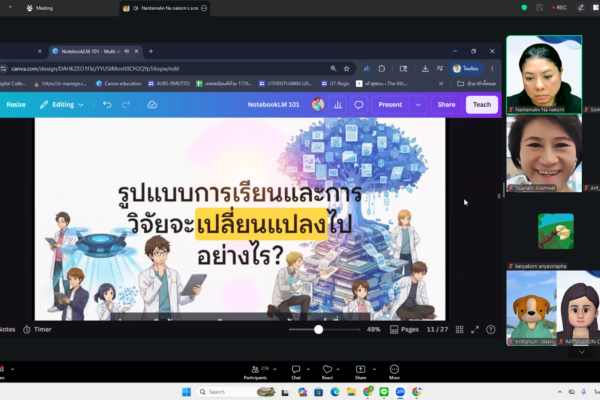Open the Canva-education bookmark
Image resolution: width=600 pixels, height=400 pixels.
(x=118, y=83)
